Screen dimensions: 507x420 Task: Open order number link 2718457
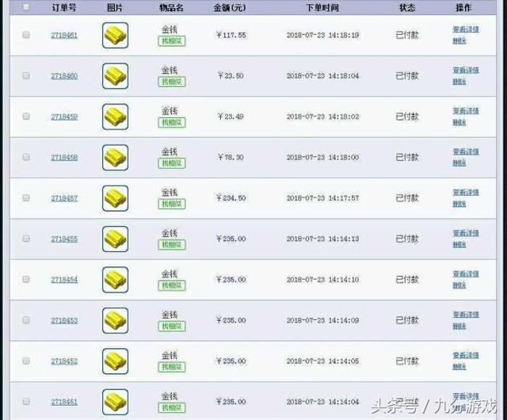[x=64, y=198]
